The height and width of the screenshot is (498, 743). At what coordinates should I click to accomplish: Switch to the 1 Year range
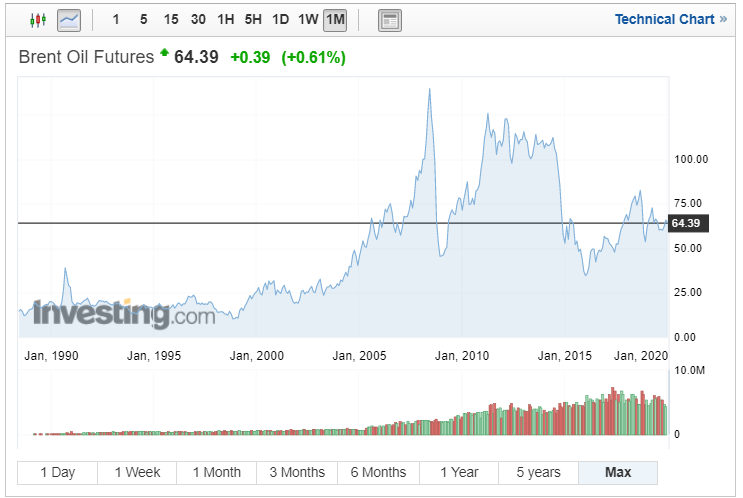pyautogui.click(x=459, y=472)
